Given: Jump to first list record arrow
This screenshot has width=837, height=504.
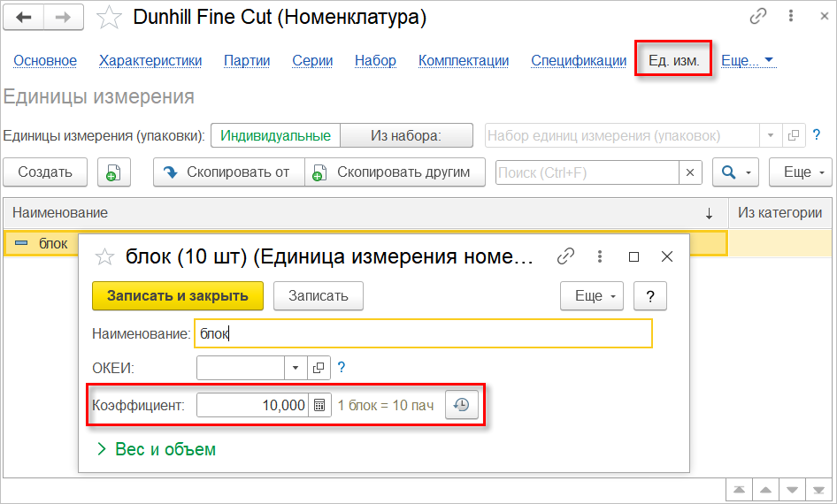Looking at the screenshot, I should (x=740, y=490).
